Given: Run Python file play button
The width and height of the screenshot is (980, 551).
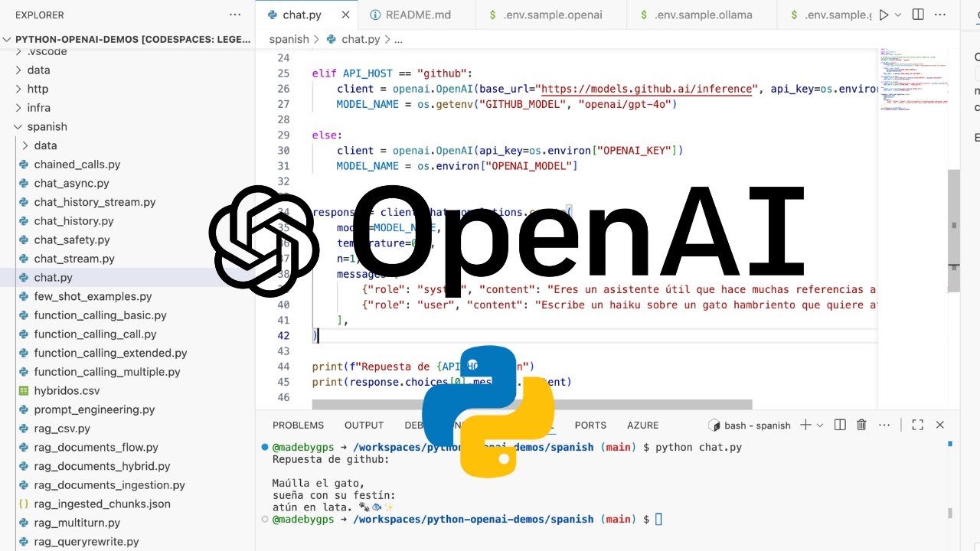Looking at the screenshot, I should pos(884,15).
